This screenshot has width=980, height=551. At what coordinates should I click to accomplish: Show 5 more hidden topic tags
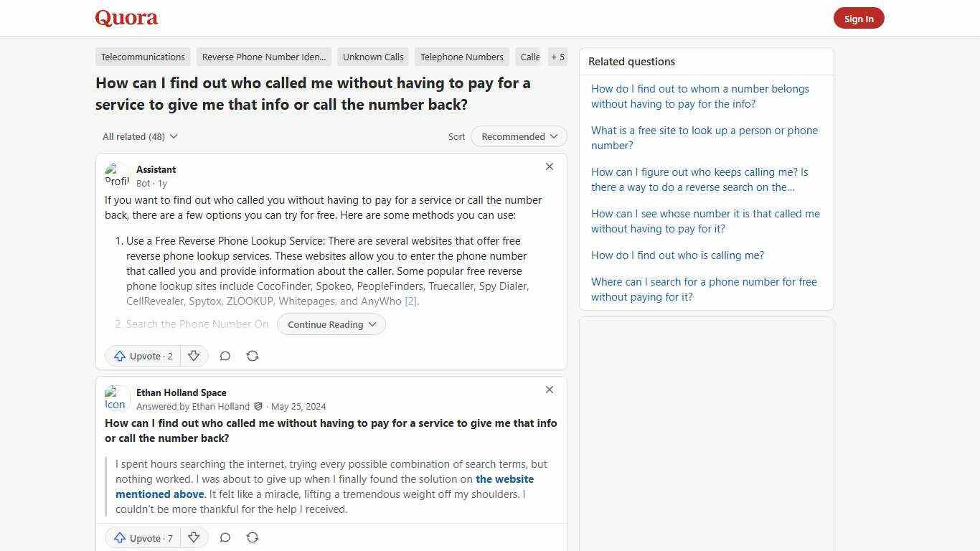coord(557,57)
